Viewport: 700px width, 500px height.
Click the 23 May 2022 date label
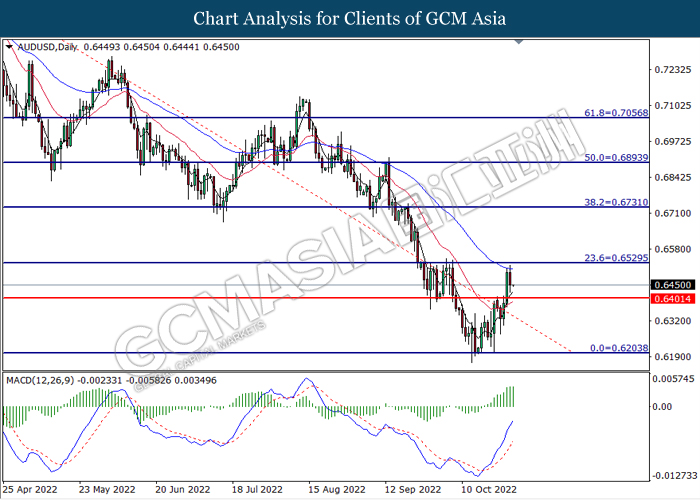pos(107,490)
